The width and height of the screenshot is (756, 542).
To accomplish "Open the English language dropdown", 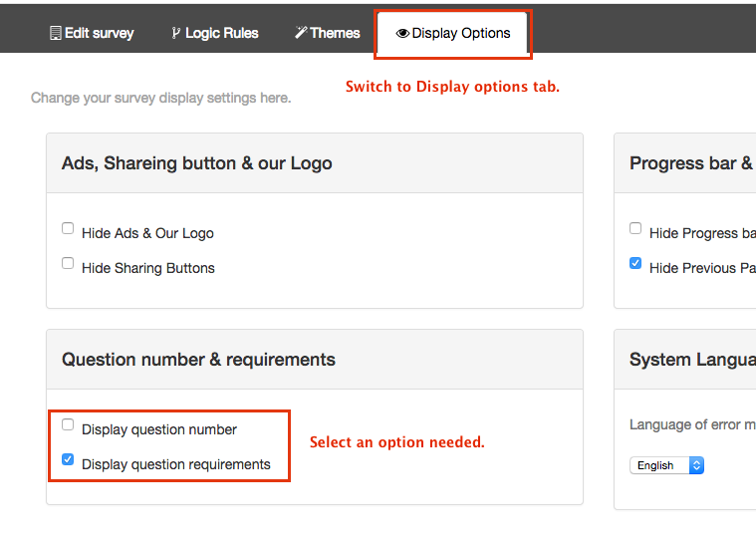I will tap(667, 465).
